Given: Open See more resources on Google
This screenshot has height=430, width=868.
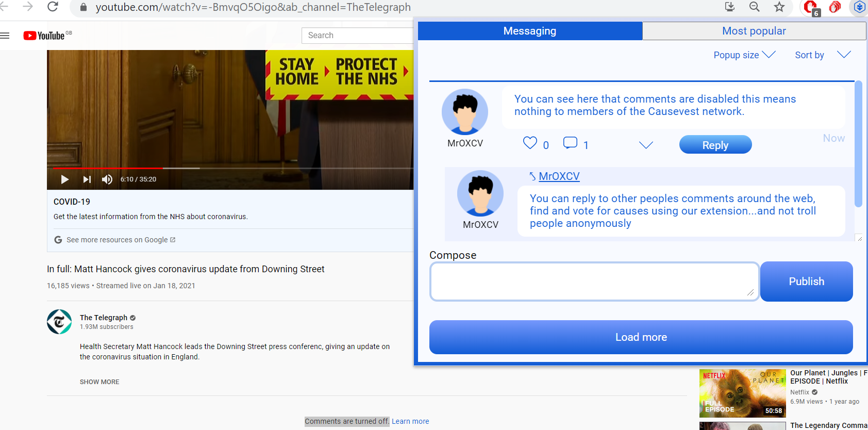Looking at the screenshot, I should (x=121, y=240).
